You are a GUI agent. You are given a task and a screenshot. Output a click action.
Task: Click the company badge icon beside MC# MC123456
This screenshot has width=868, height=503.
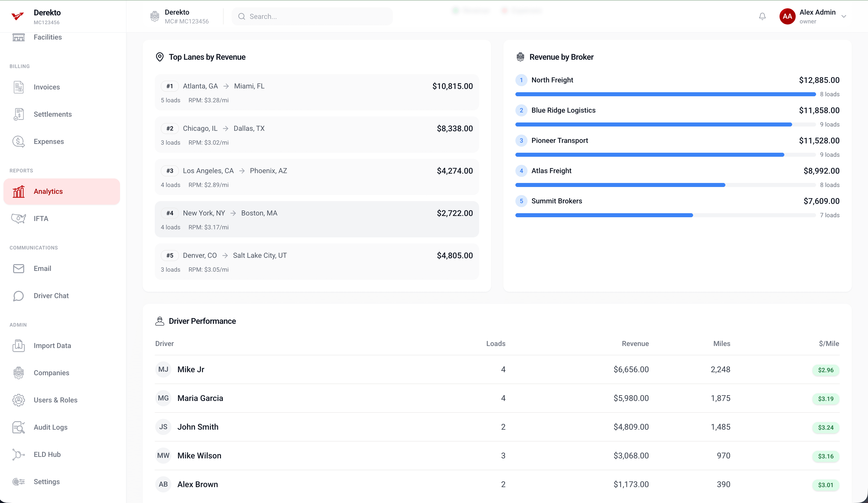tap(155, 16)
